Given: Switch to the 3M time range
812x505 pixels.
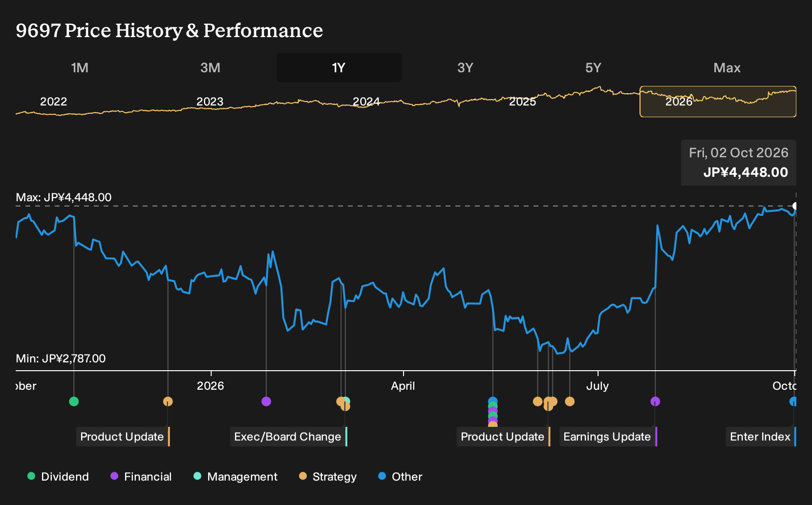Looking at the screenshot, I should (210, 67).
